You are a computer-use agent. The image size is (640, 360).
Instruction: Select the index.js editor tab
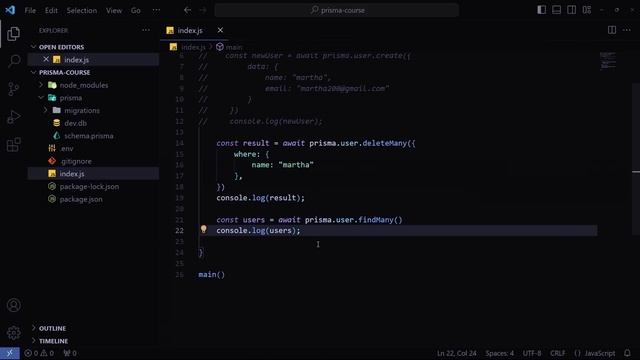[x=190, y=30]
